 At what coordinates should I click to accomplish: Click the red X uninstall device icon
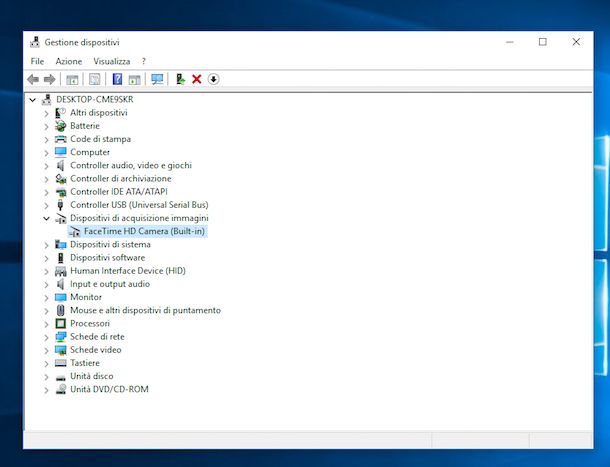(x=197, y=79)
